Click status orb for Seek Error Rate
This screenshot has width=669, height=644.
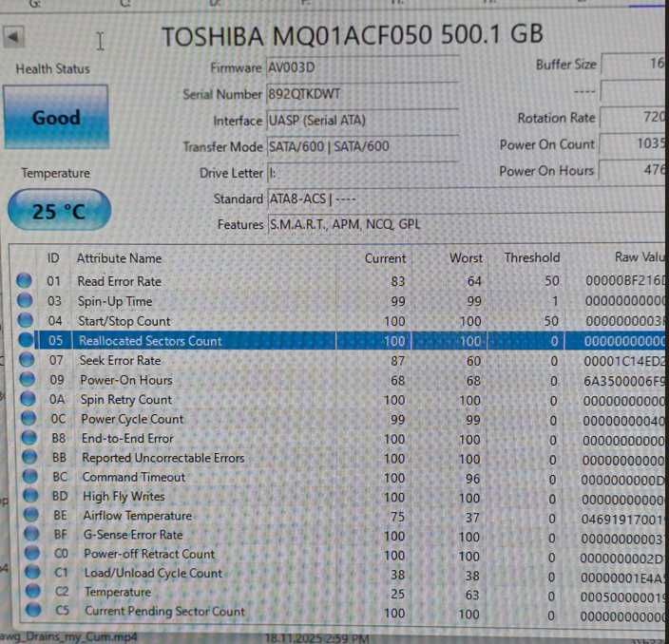click(x=27, y=360)
